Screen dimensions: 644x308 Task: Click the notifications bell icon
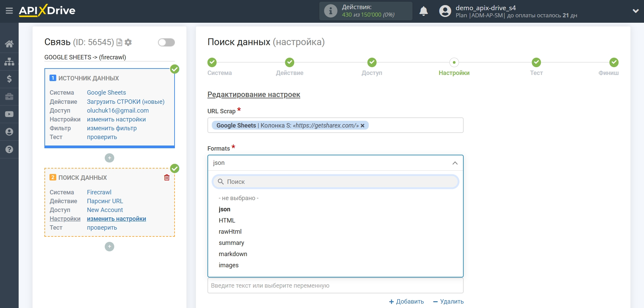pyautogui.click(x=423, y=11)
